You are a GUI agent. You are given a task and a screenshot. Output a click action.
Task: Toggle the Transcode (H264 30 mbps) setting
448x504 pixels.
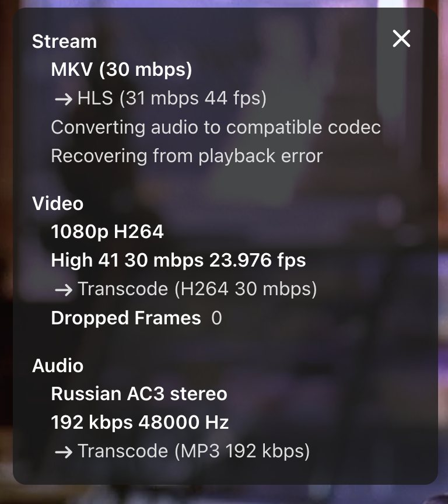point(197,288)
